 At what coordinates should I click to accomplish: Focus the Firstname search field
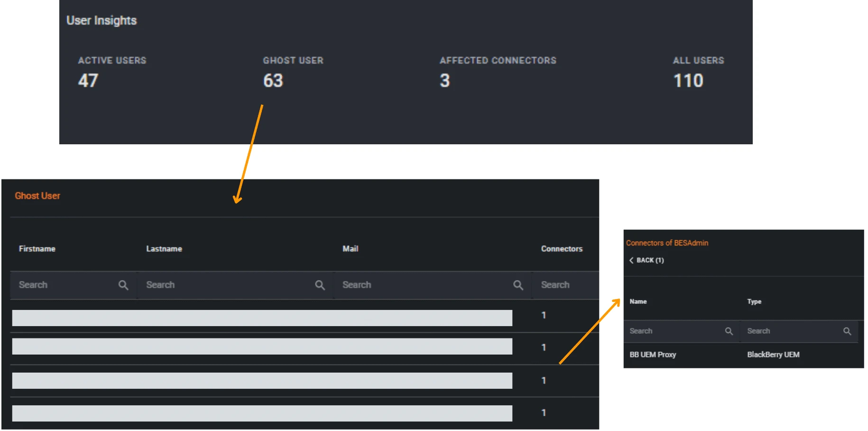point(64,285)
